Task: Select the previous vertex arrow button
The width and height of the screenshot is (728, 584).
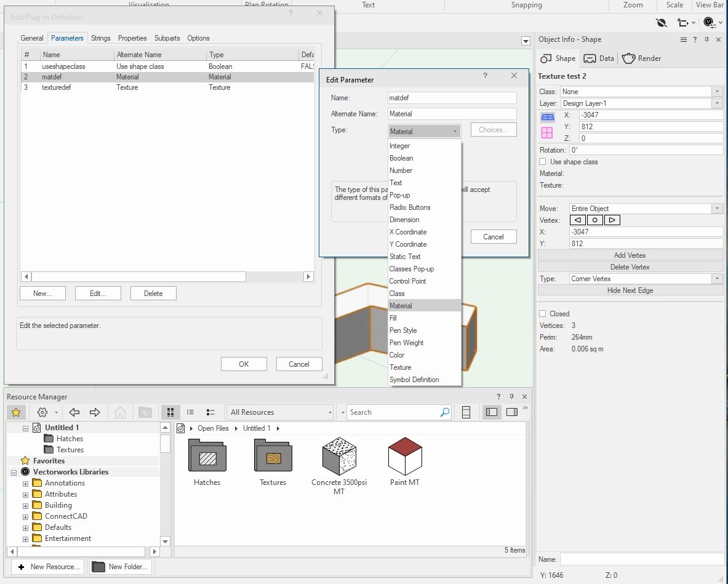Action: pos(578,220)
